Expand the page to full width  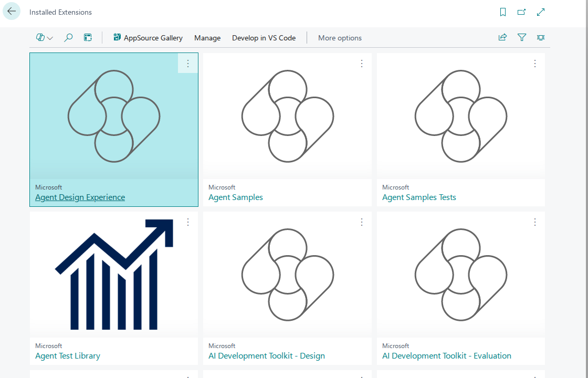coord(541,12)
